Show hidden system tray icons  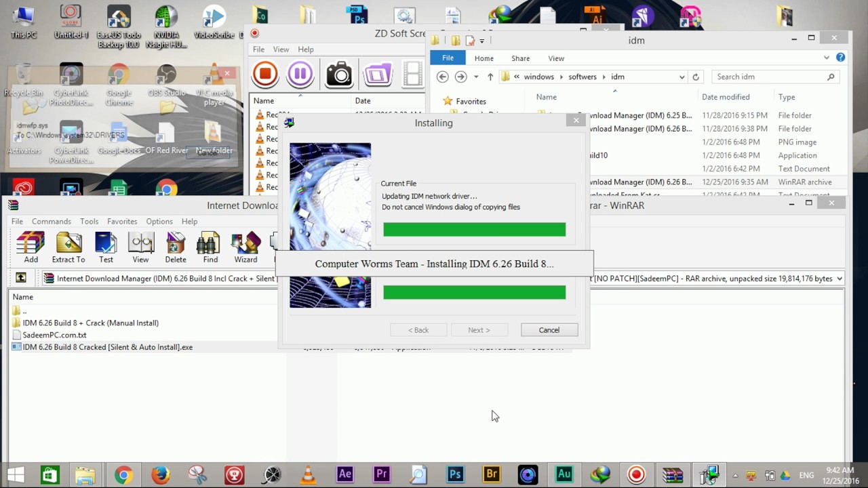[735, 475]
